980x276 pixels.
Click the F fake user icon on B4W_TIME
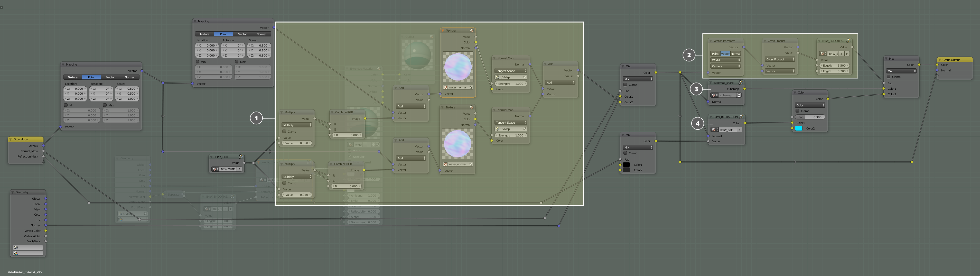239,169
